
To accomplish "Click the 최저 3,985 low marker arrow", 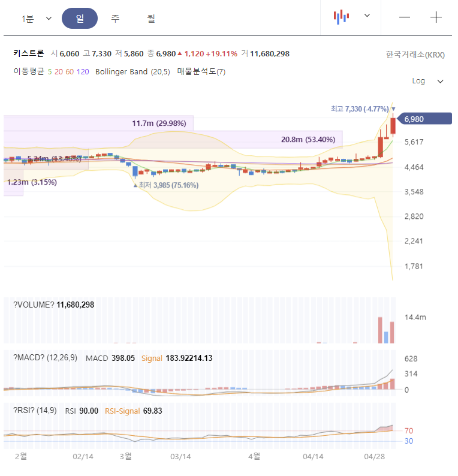I will pos(135,185).
